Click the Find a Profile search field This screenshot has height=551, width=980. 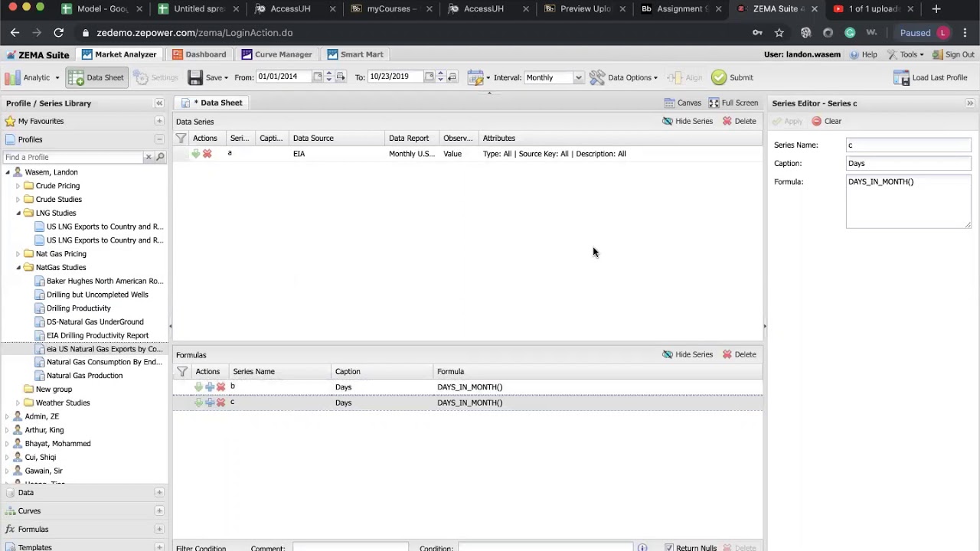coord(73,157)
